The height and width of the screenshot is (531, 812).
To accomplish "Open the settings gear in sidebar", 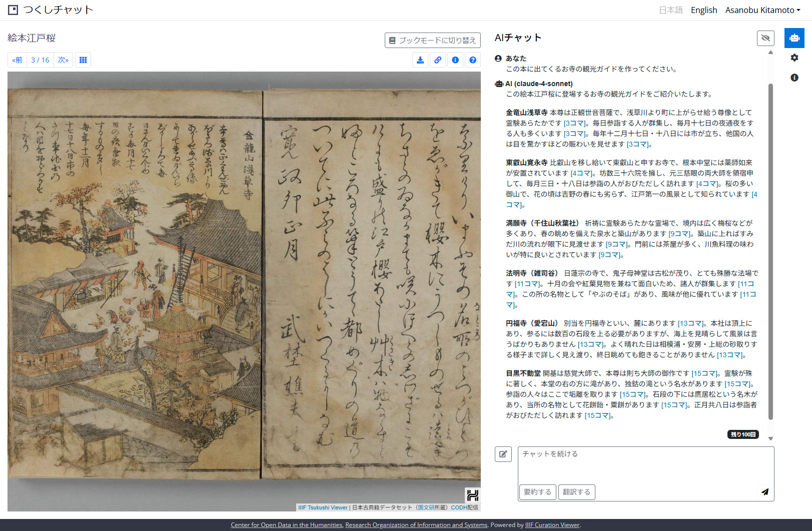I will [x=794, y=58].
